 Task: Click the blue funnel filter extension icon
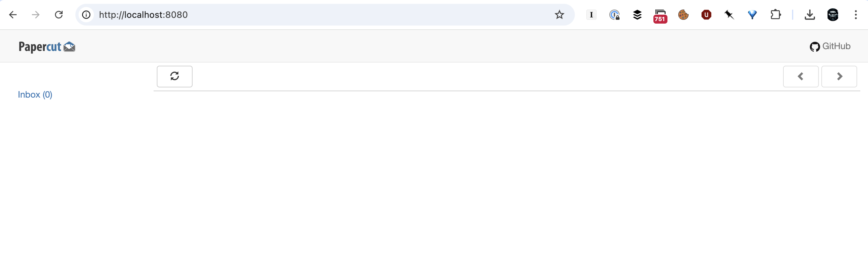click(x=752, y=15)
